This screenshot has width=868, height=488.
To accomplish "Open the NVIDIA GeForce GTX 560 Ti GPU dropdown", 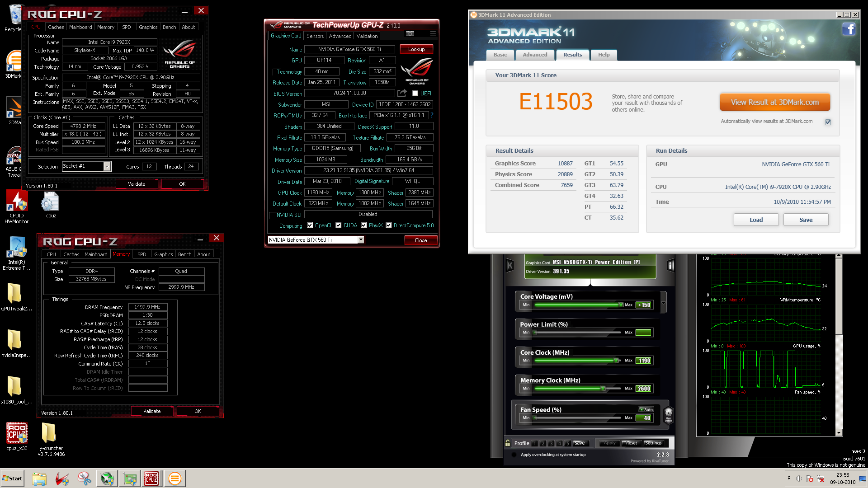I will coord(361,240).
